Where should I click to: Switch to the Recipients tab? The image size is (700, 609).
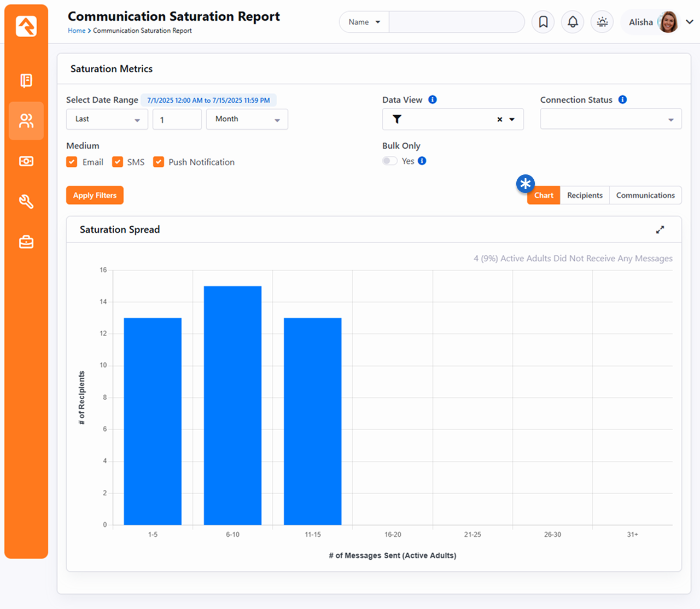point(585,195)
